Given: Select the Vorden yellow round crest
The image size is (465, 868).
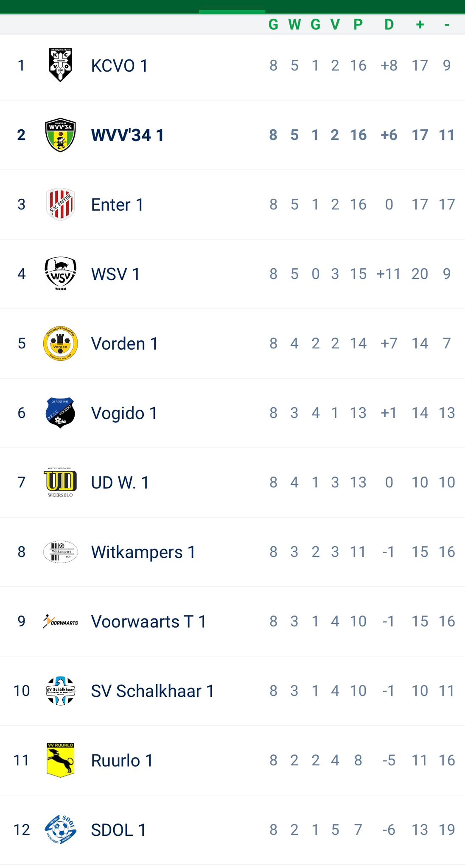Looking at the screenshot, I should (x=60, y=343).
